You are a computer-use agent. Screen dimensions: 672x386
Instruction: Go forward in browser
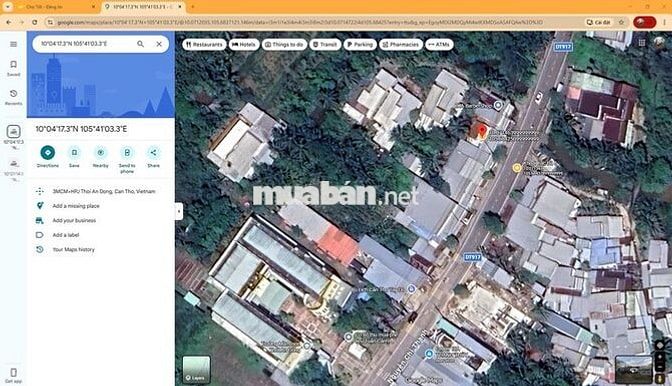[21, 22]
